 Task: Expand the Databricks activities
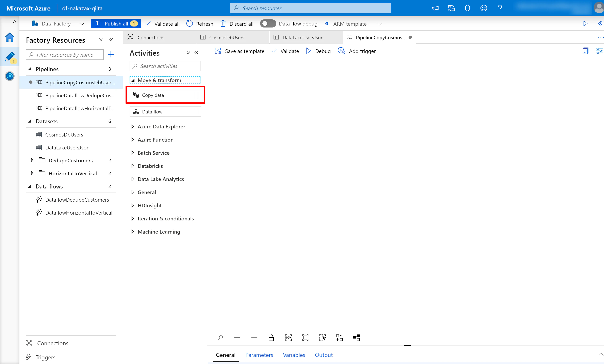(133, 166)
